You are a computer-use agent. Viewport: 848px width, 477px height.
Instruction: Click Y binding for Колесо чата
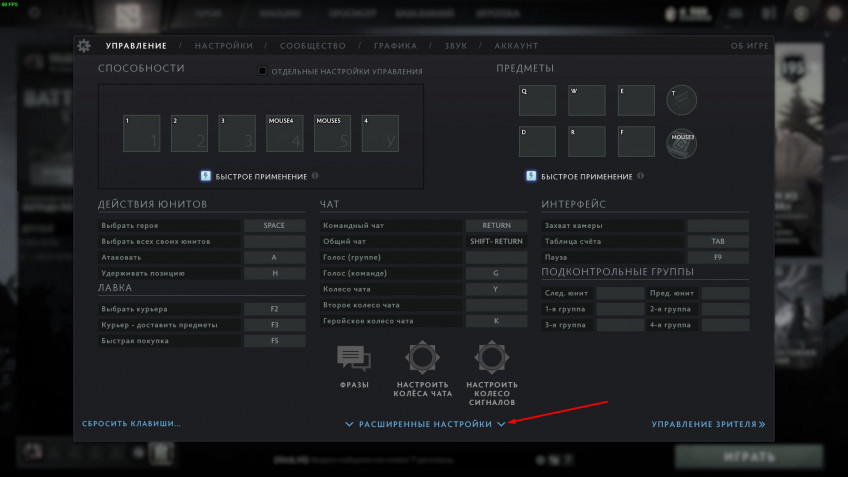pyautogui.click(x=496, y=289)
